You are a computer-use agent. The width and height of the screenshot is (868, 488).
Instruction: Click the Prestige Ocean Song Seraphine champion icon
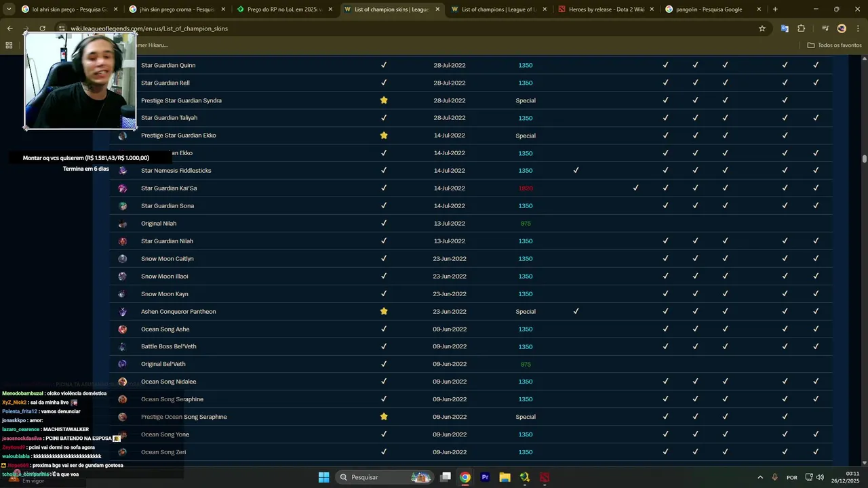click(x=122, y=417)
